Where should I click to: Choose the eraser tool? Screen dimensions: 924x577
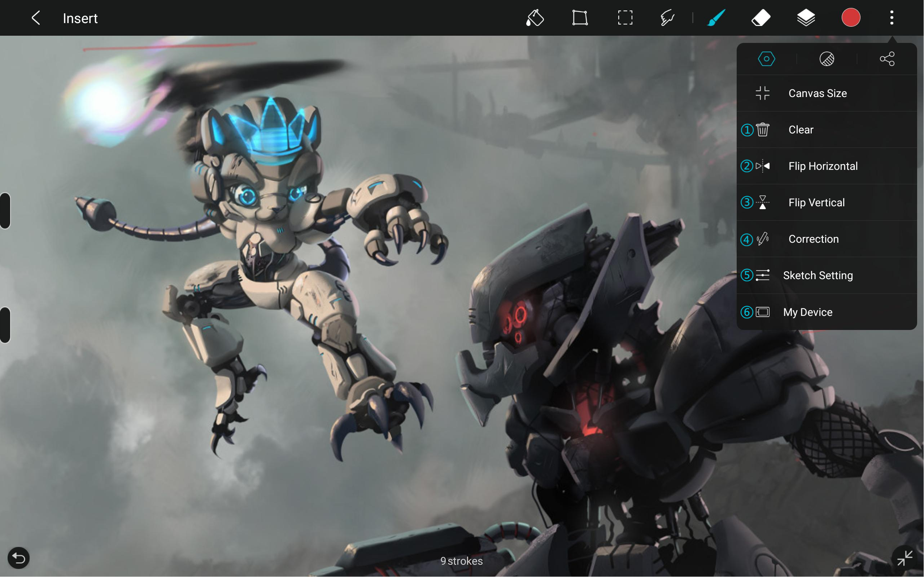(760, 18)
